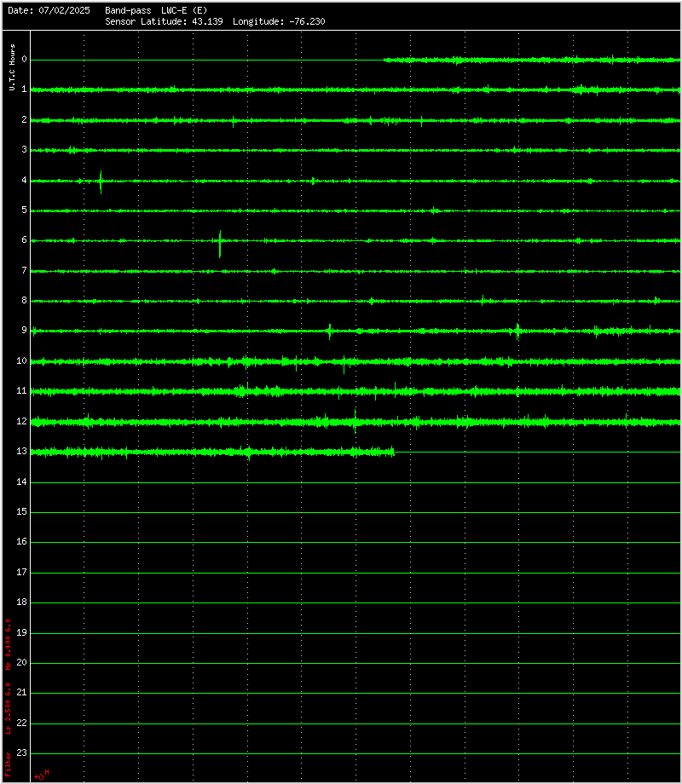The width and height of the screenshot is (682, 784).
Task: Click hour label "22" on the axis
Action: 21,723
